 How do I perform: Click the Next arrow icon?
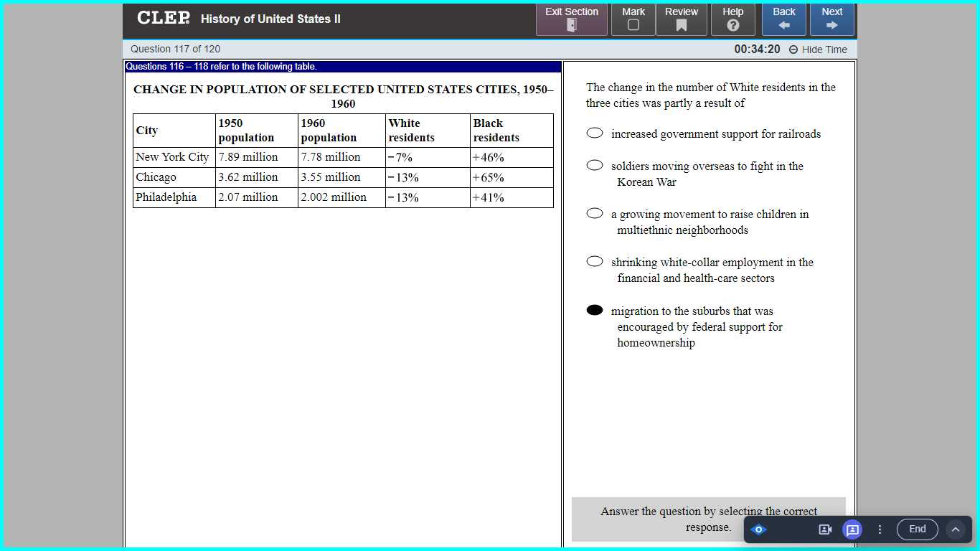pos(831,24)
